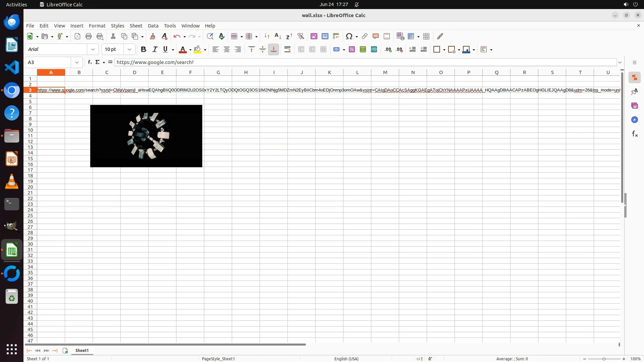
Task: Select the Sheet1 tab
Action: click(x=82, y=350)
